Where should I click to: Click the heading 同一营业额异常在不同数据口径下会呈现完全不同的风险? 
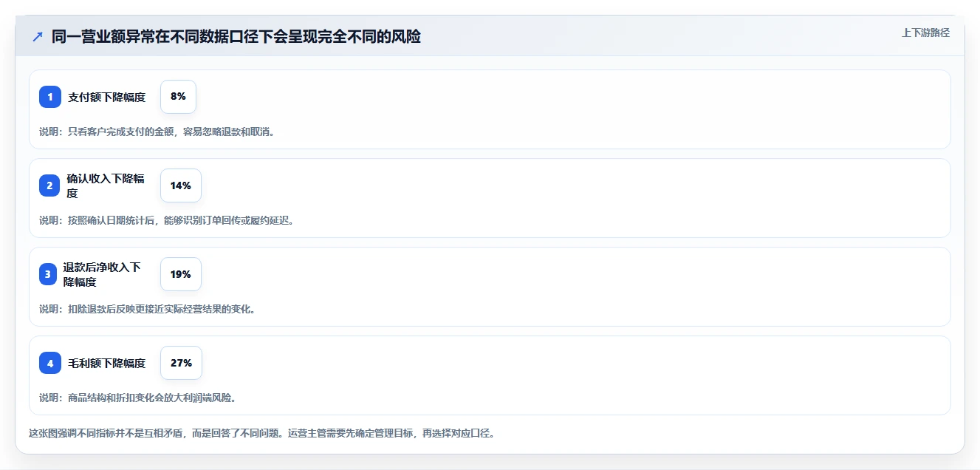[236, 36]
